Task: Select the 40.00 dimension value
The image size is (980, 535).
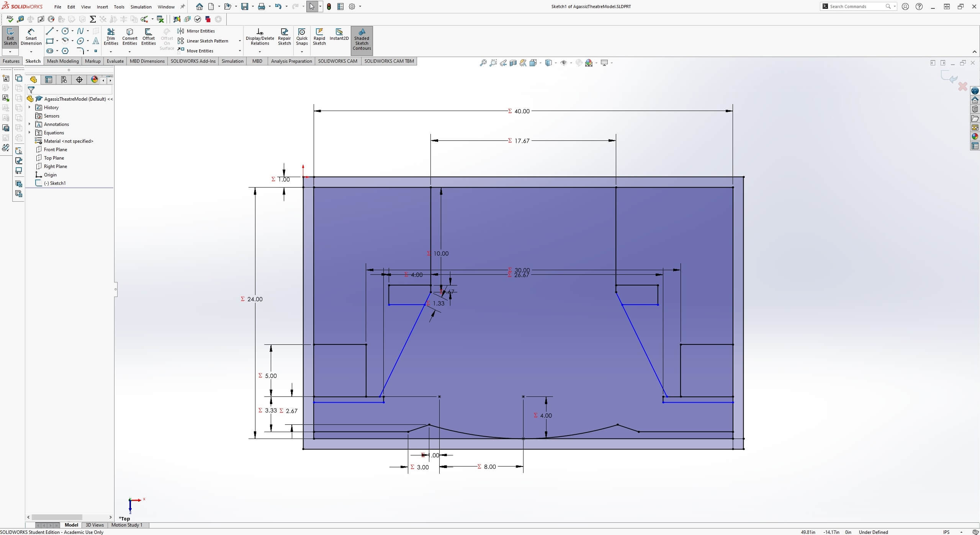Action: tap(522, 111)
